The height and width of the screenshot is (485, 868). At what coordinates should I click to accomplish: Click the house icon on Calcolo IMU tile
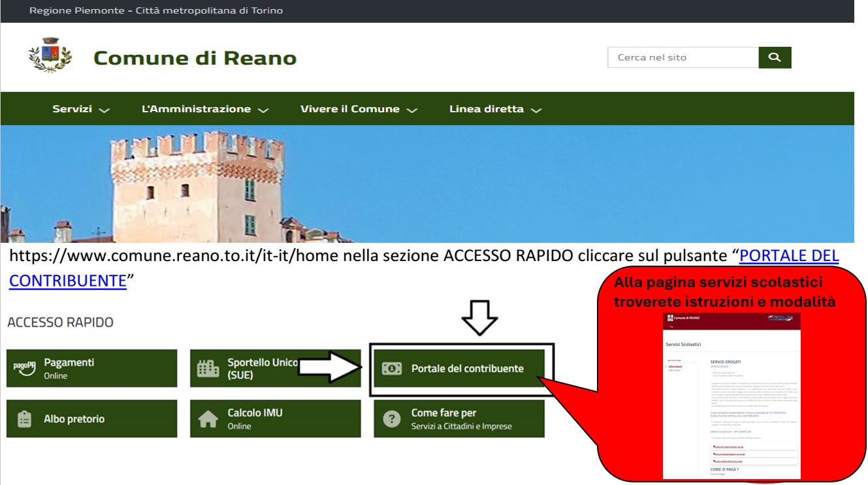tap(208, 419)
